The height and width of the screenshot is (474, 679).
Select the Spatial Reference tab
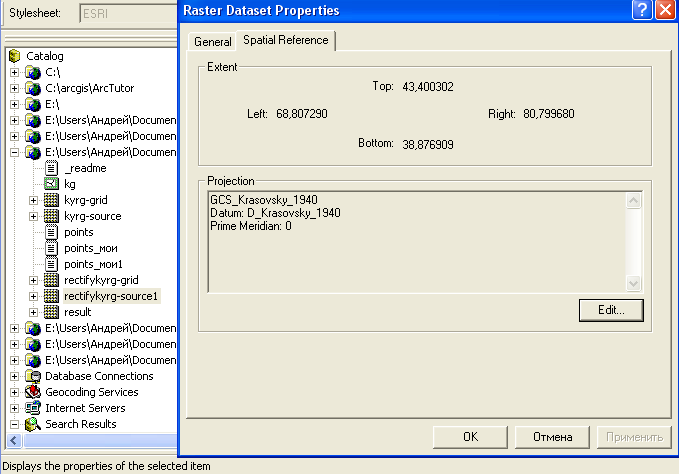tap(285, 40)
